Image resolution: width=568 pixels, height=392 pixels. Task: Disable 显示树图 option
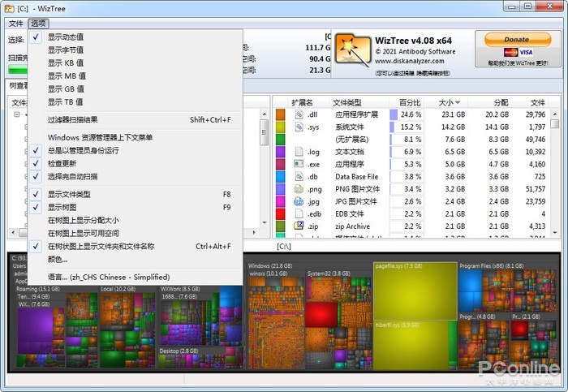click(63, 207)
